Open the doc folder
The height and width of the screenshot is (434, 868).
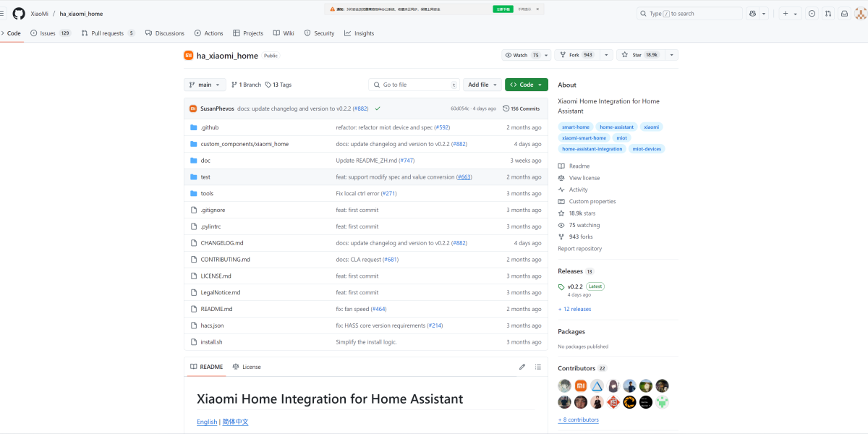(x=205, y=161)
